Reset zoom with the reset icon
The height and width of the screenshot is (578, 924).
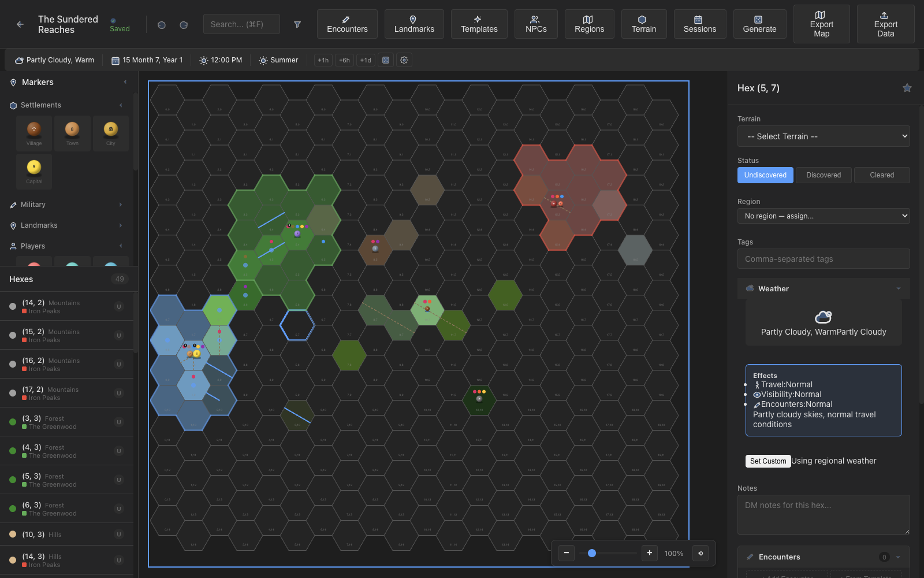(701, 553)
